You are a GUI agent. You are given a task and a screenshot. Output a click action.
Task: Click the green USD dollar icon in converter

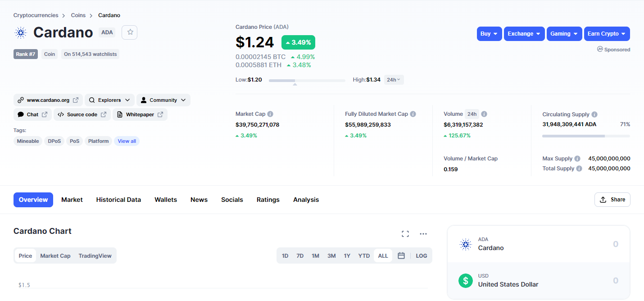[x=465, y=281]
